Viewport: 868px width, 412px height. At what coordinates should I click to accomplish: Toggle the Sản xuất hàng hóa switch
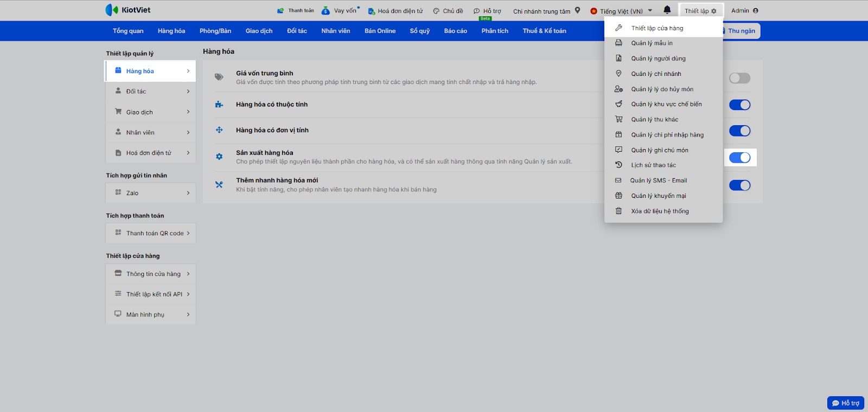[x=739, y=157]
